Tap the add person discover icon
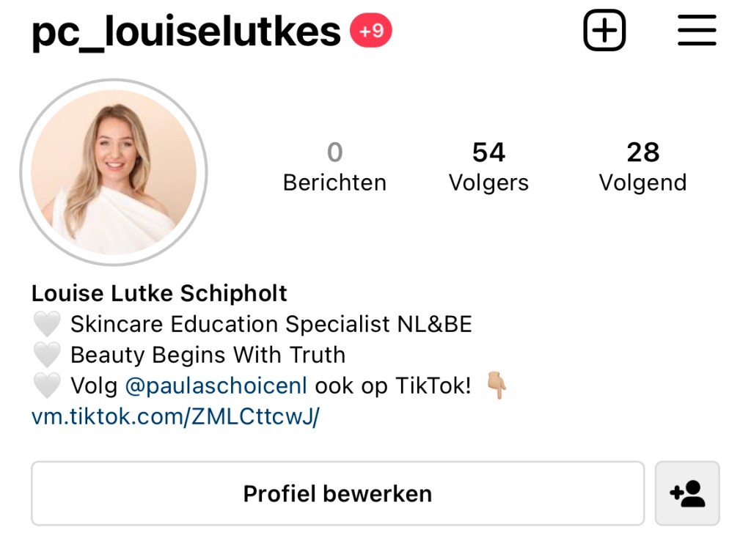The width and height of the screenshot is (751, 560). [687, 493]
